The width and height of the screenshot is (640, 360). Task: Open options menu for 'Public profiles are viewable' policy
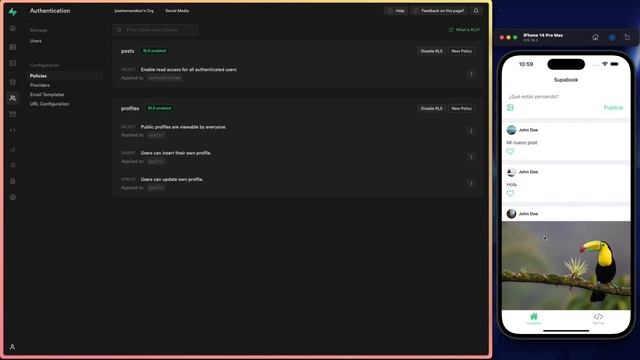[x=471, y=131]
